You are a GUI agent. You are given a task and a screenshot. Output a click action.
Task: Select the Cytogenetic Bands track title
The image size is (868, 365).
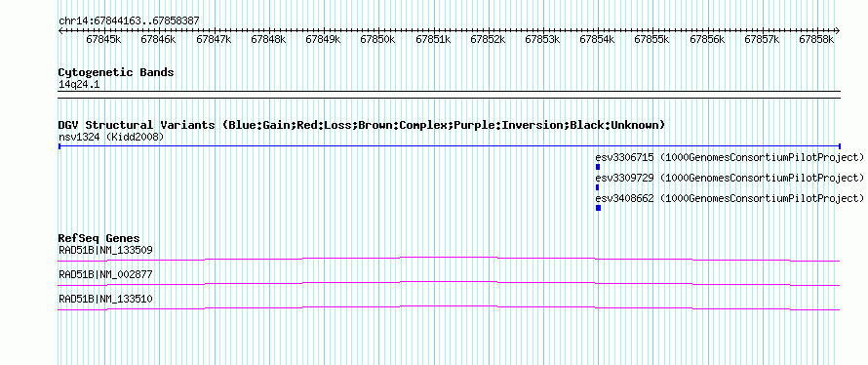pyautogui.click(x=116, y=72)
